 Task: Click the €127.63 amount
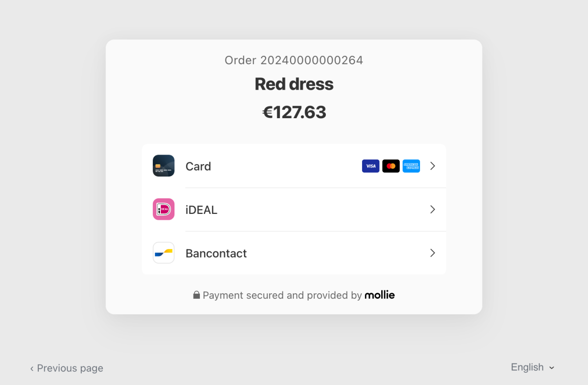(x=294, y=112)
